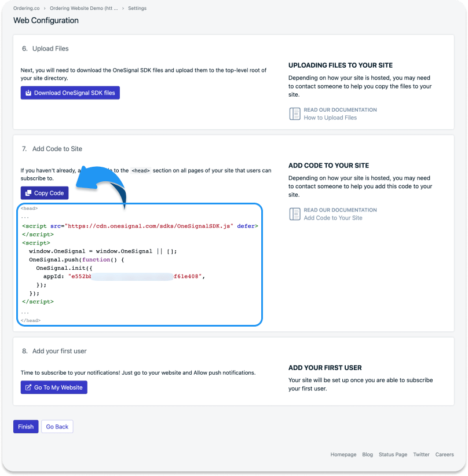Open the Ordering Website Demo breadcrumb
The height and width of the screenshot is (476, 468).
(84, 8)
